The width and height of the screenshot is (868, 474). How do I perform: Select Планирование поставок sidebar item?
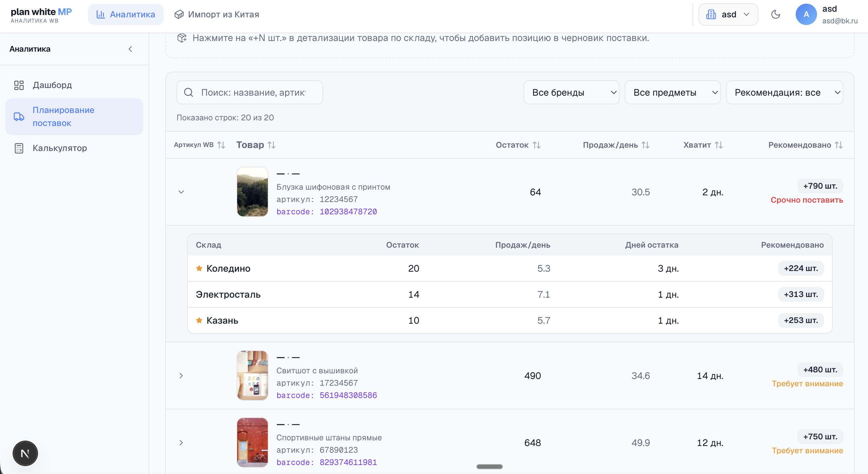pos(74,117)
